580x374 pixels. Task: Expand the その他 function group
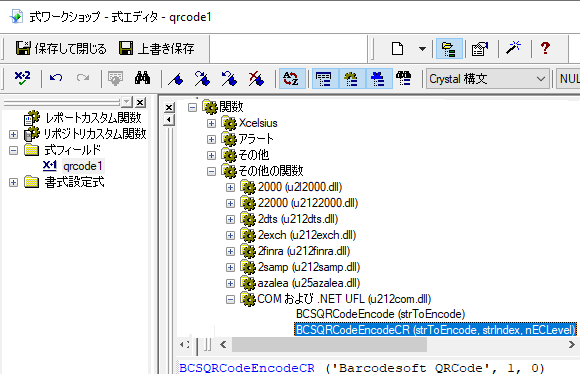(x=211, y=155)
